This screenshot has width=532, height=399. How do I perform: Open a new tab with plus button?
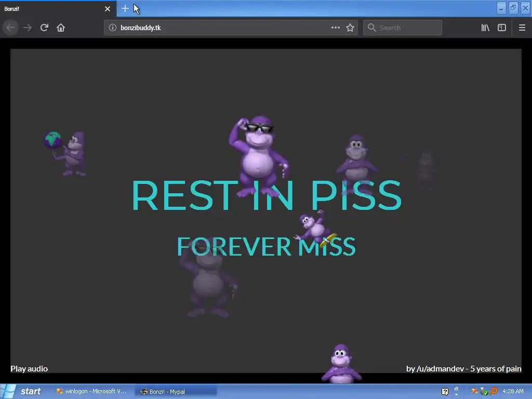125,8
